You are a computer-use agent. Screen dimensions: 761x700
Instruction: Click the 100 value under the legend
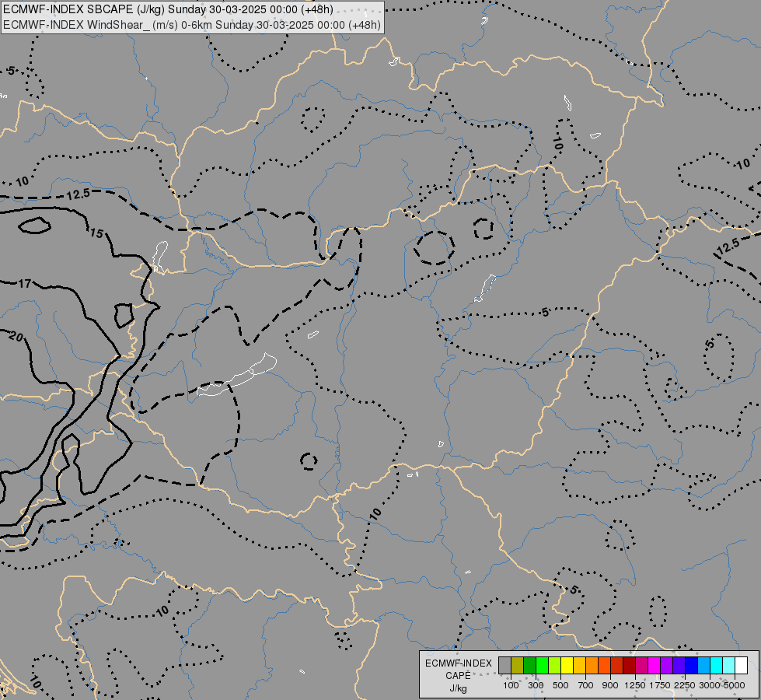coord(511,685)
